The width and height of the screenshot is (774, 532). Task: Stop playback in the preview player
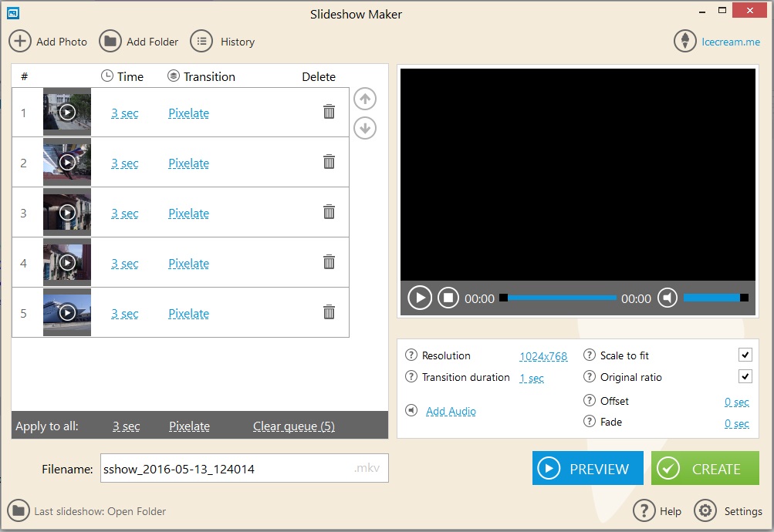448,298
